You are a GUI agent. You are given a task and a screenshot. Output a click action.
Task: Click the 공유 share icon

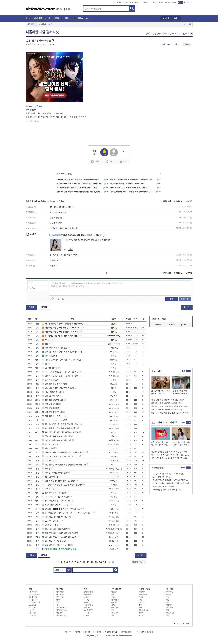tap(107, 162)
